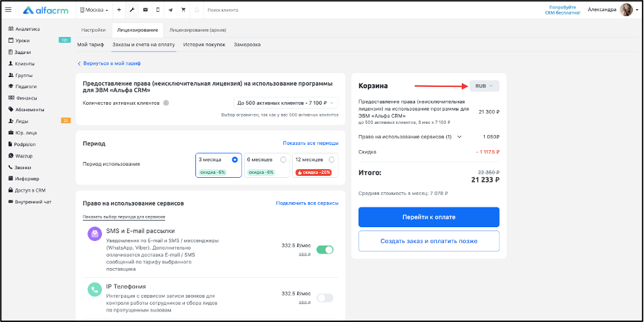Open the shopping cart icon
This screenshot has width=644, height=322.
(x=184, y=10)
